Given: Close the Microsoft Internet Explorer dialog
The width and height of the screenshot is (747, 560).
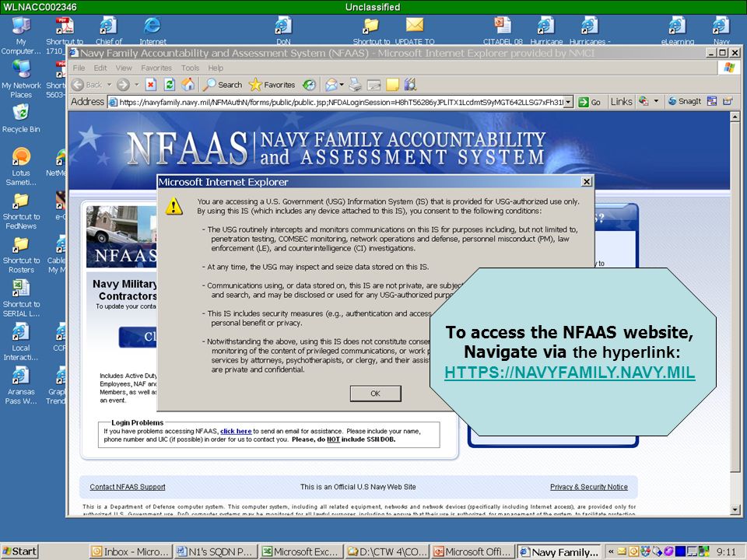Looking at the screenshot, I should point(587,181).
